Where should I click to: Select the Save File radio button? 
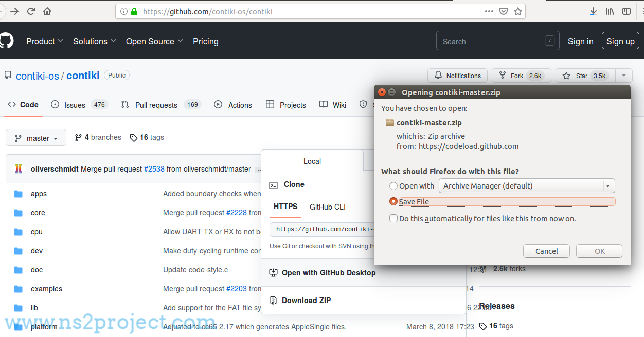393,202
